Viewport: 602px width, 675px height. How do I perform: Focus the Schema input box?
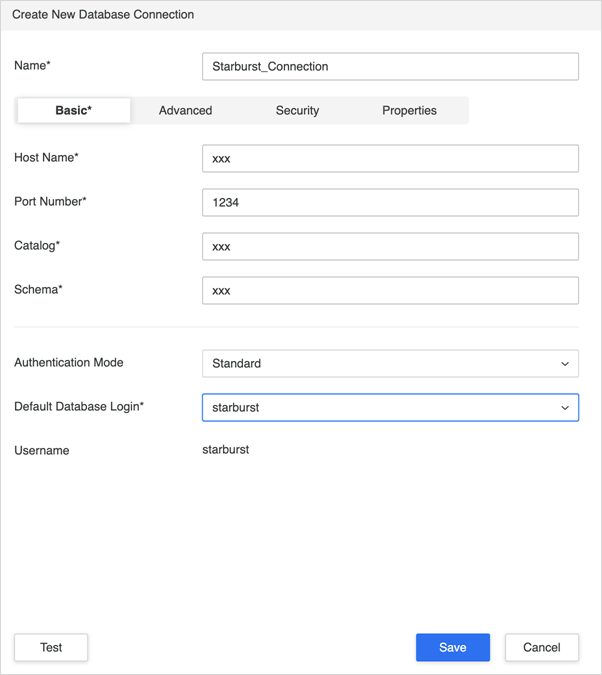point(390,290)
